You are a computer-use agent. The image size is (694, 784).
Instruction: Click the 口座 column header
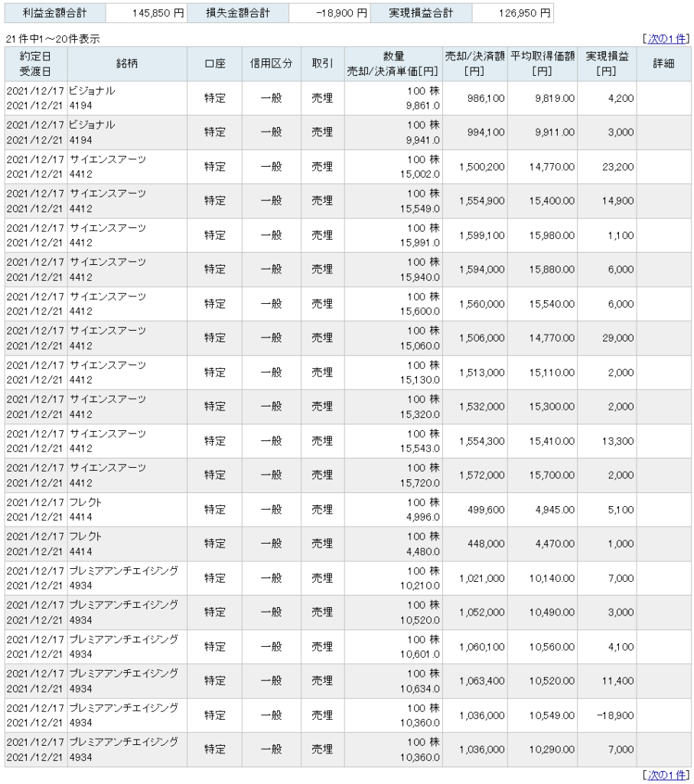pos(215,64)
